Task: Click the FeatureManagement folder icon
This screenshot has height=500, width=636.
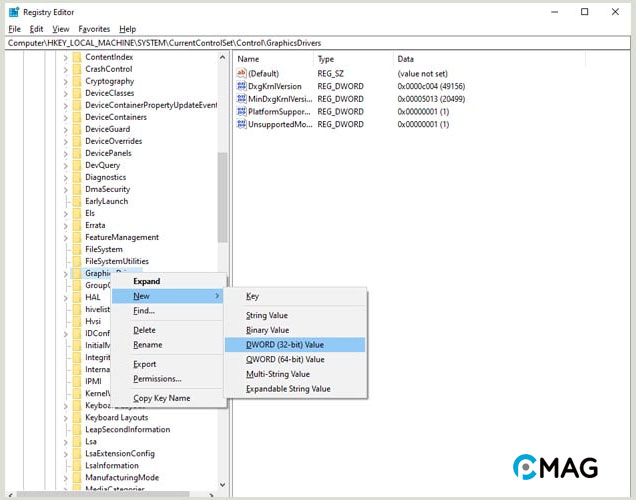Action: [x=77, y=237]
